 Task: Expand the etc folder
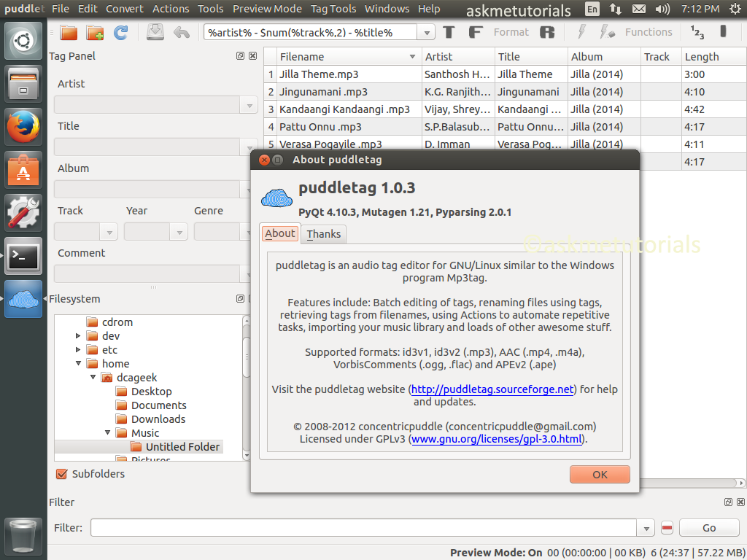78,350
